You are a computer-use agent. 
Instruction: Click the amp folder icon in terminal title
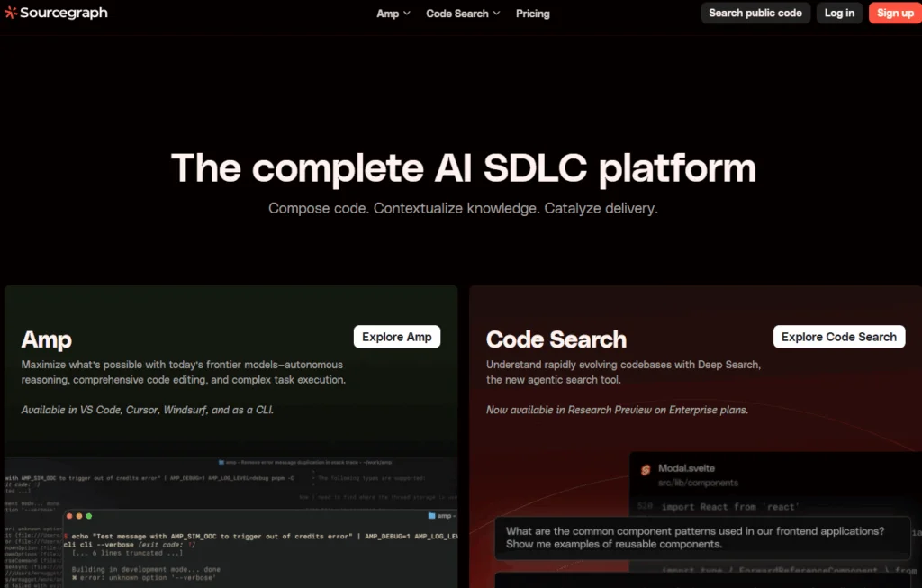(431, 516)
